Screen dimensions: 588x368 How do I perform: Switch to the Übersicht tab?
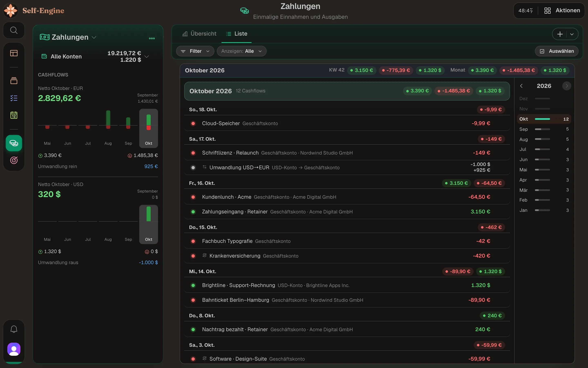199,34
